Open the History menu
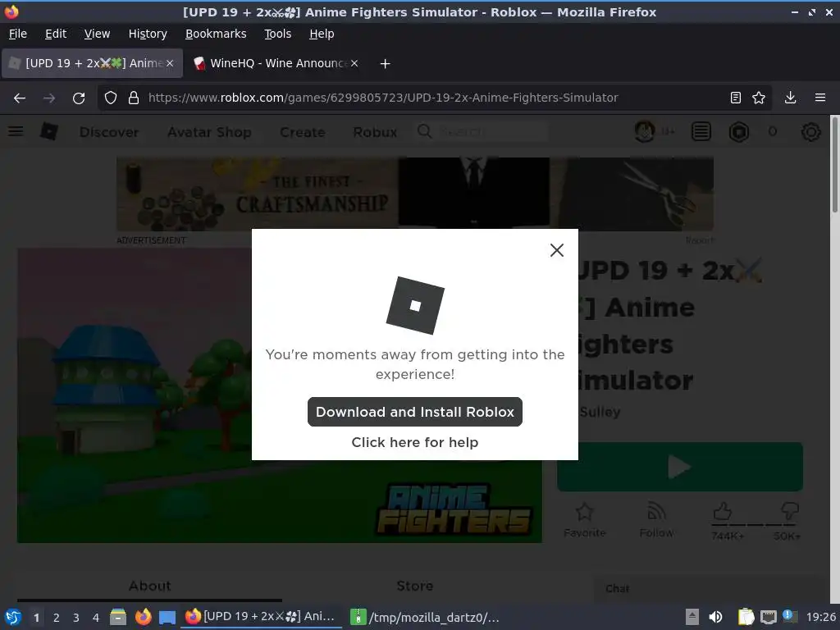The height and width of the screenshot is (630, 840). click(148, 34)
